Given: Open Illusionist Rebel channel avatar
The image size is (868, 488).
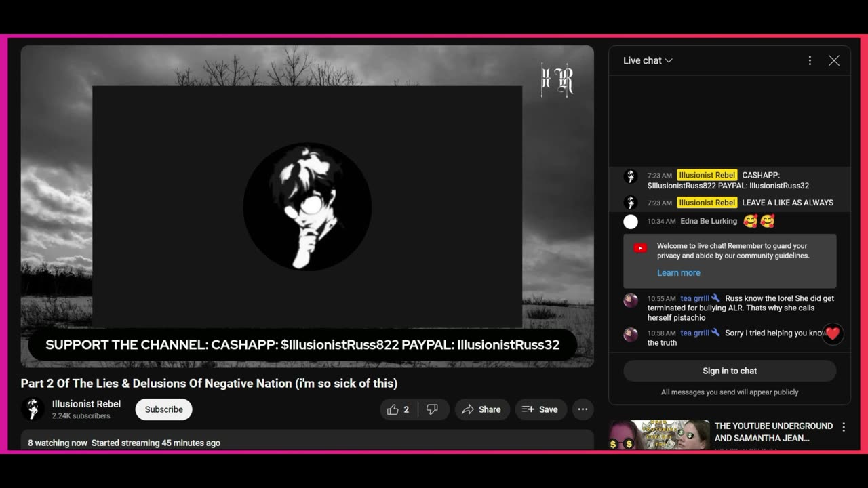Looking at the screenshot, I should click(x=33, y=409).
